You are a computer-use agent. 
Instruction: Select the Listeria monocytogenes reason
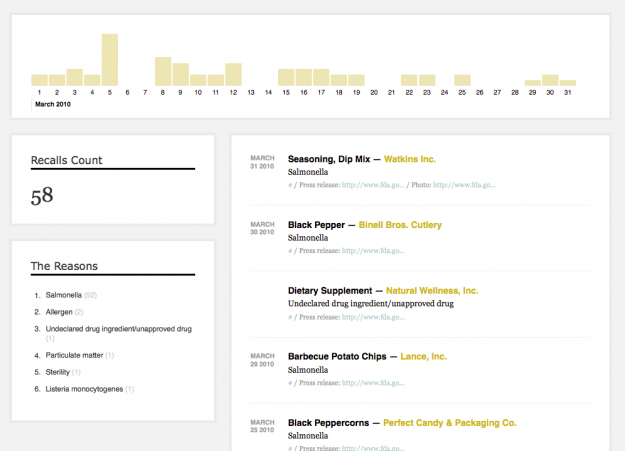tap(84, 389)
